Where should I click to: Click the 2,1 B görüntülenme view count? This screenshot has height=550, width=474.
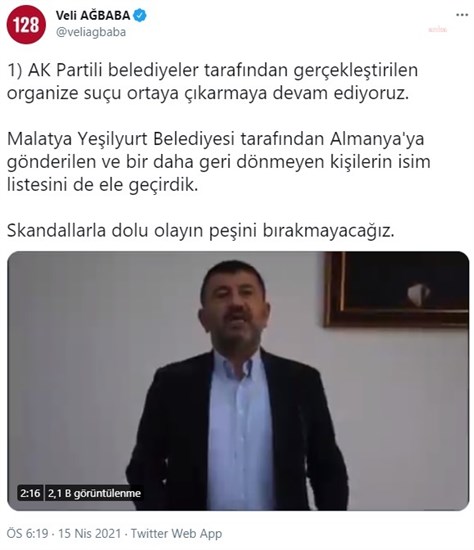[x=94, y=493]
